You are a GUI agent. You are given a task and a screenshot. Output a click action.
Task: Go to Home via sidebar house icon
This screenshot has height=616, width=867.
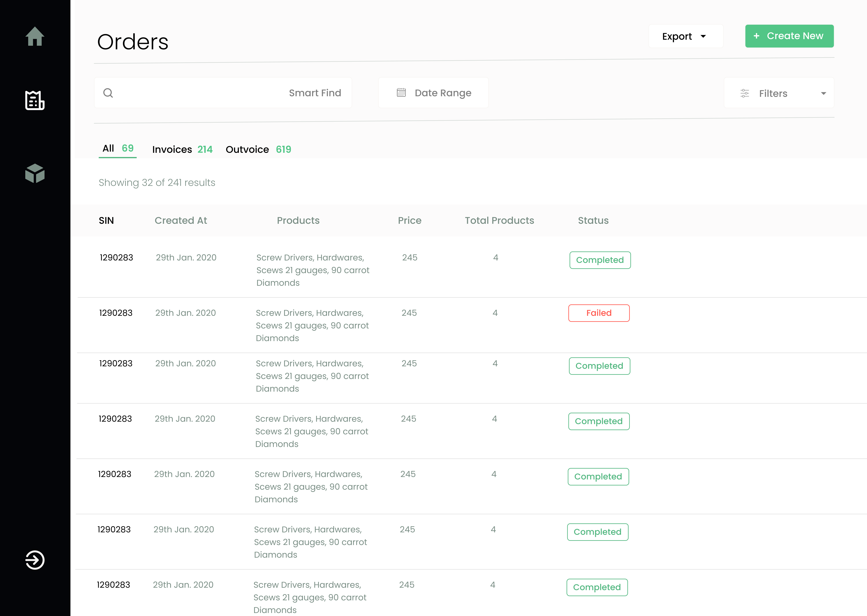[35, 36]
